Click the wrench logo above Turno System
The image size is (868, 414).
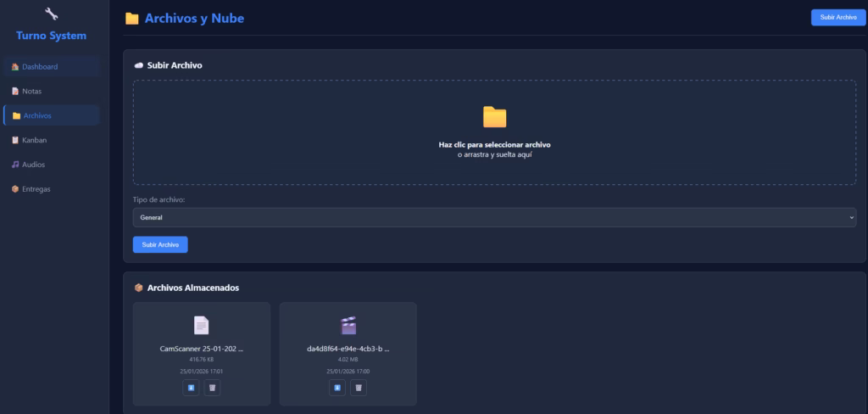[51, 14]
